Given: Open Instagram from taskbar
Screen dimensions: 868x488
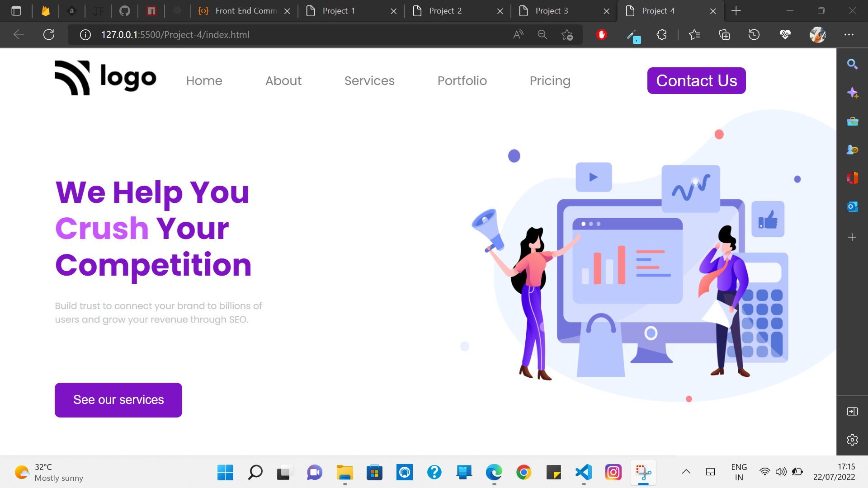Looking at the screenshot, I should click(x=613, y=472).
